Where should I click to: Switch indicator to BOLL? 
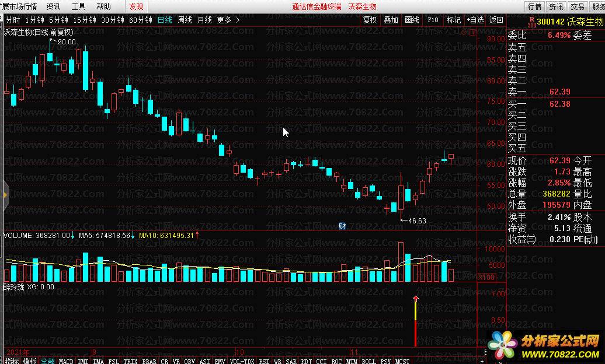click(368, 361)
